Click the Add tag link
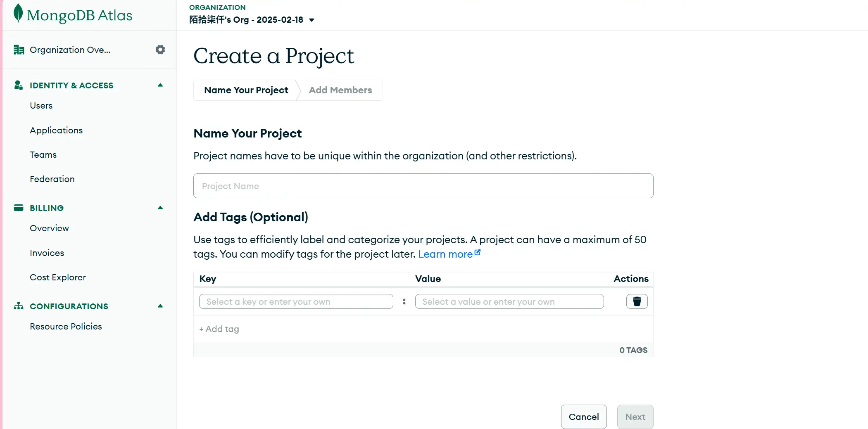Image resolution: width=868 pixels, height=429 pixels. tap(219, 329)
